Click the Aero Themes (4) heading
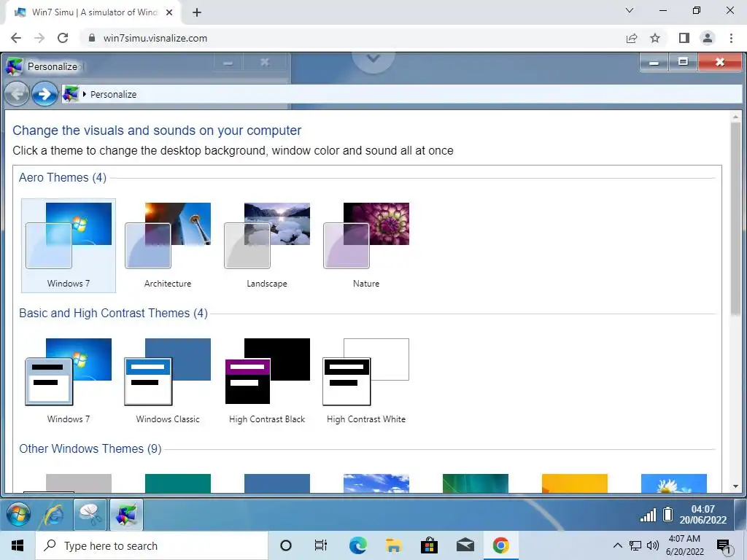 pyautogui.click(x=63, y=178)
